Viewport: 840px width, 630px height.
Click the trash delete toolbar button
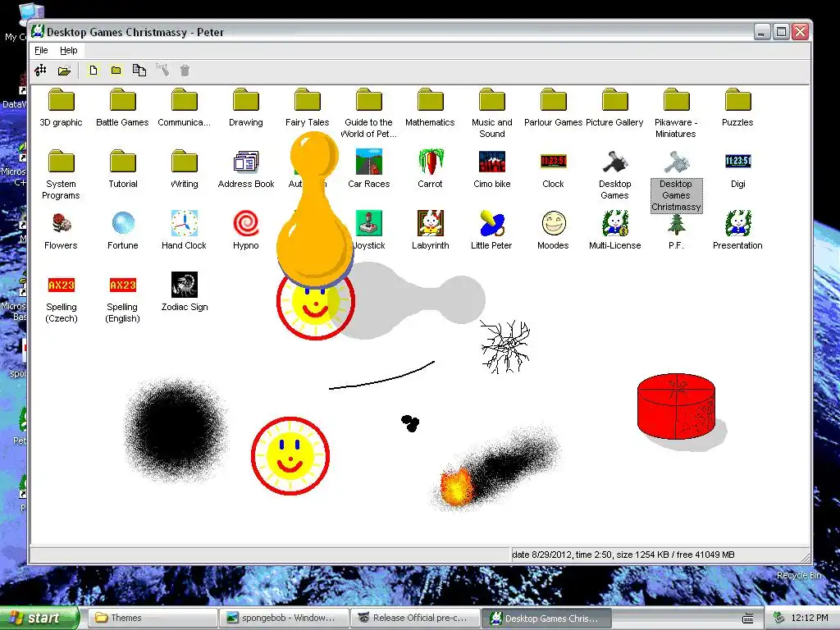tap(185, 71)
